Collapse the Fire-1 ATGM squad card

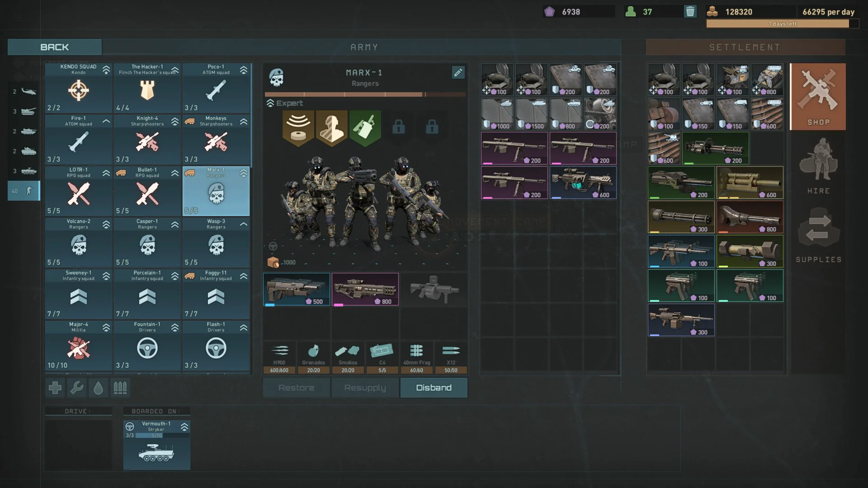(106, 121)
